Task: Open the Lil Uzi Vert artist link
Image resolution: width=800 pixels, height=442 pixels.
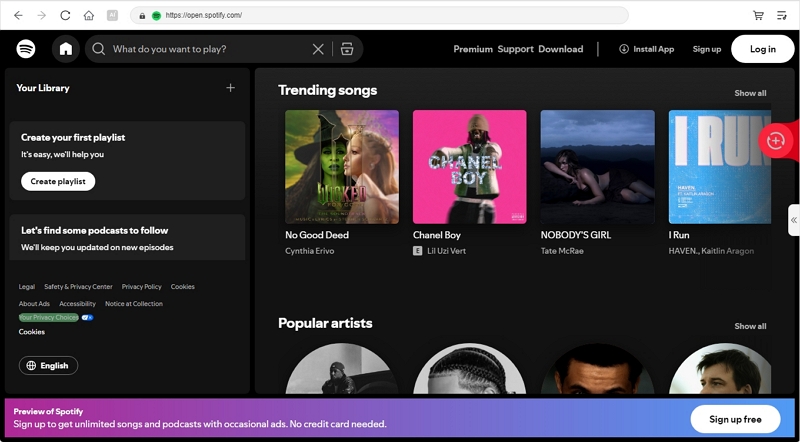Action: pyautogui.click(x=446, y=251)
